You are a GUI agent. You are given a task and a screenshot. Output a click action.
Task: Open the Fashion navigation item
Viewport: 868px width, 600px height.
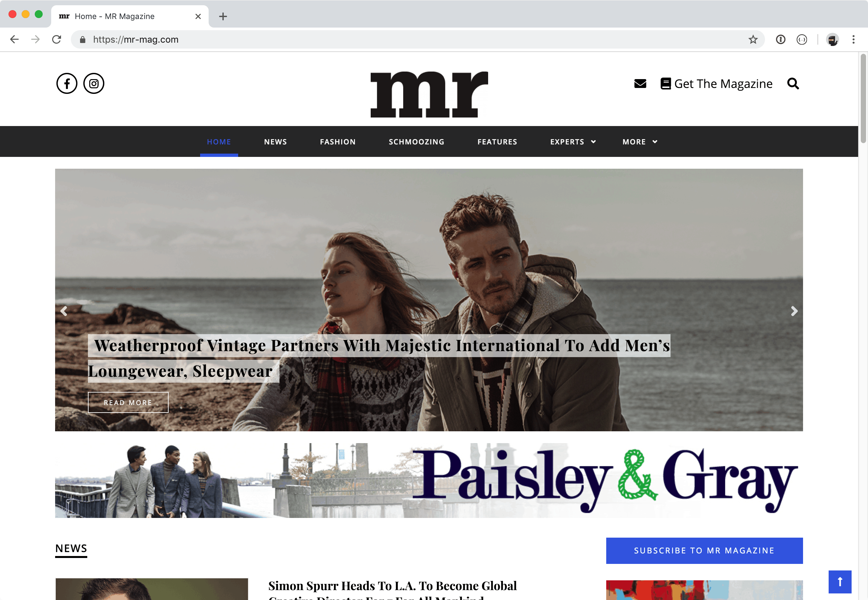coord(338,142)
